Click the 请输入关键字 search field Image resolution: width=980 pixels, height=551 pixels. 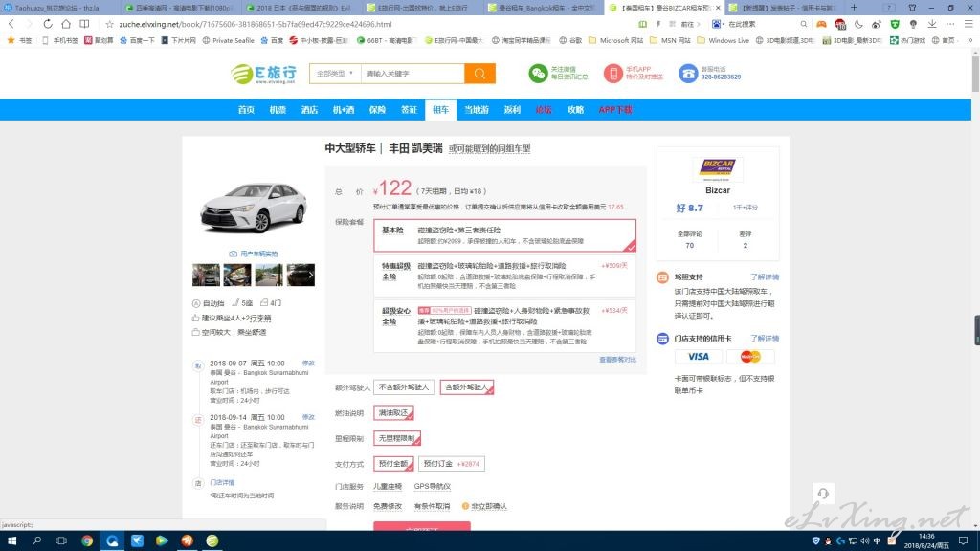click(x=412, y=73)
